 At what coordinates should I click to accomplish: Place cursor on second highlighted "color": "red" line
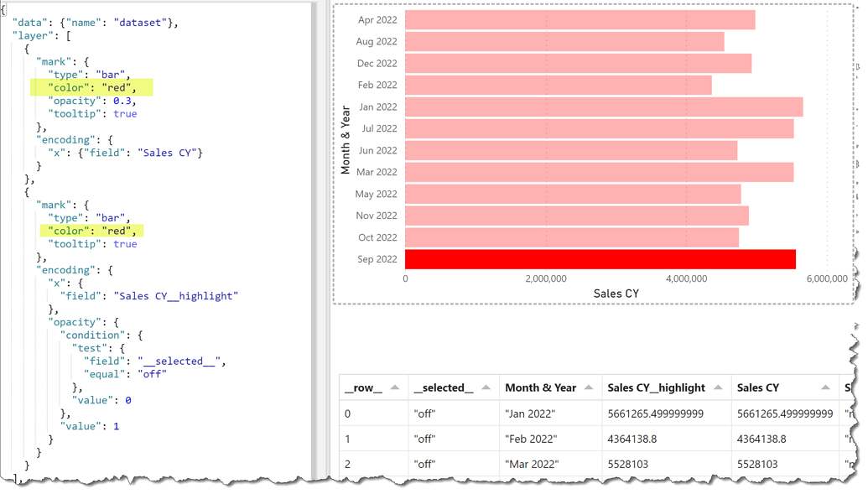tap(91, 231)
